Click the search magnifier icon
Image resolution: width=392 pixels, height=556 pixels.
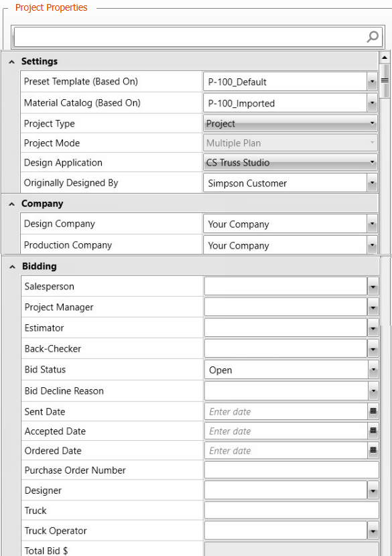[373, 37]
